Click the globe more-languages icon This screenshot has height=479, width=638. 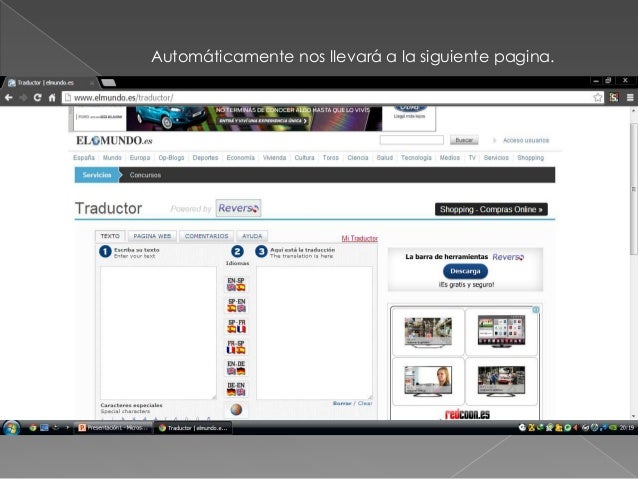pyautogui.click(x=236, y=410)
